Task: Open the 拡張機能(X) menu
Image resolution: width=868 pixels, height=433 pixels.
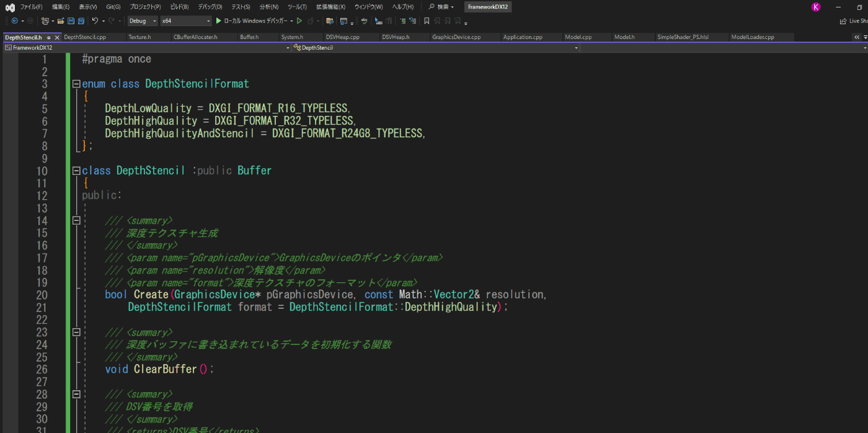Action: pos(330,7)
